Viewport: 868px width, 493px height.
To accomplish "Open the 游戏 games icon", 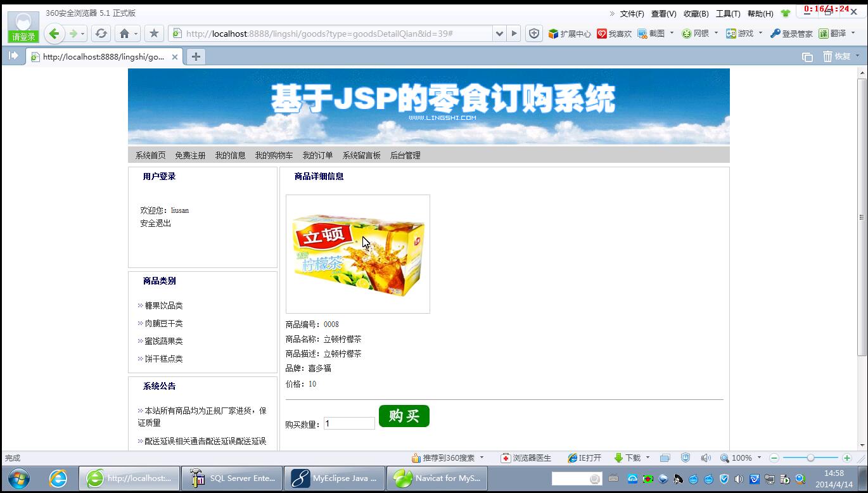I will click(739, 34).
